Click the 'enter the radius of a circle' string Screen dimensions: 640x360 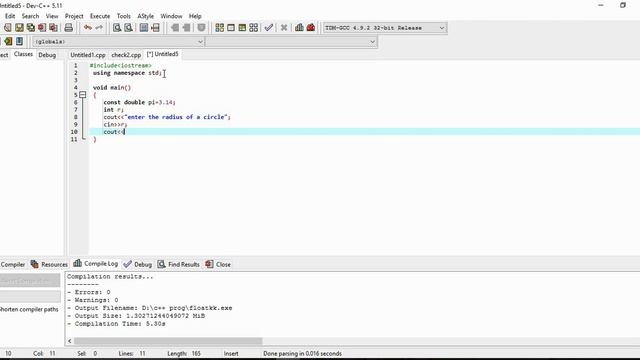click(176, 117)
